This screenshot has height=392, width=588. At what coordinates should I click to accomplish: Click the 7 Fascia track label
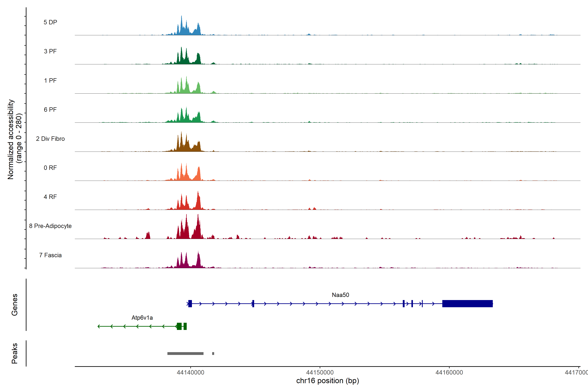50,255
